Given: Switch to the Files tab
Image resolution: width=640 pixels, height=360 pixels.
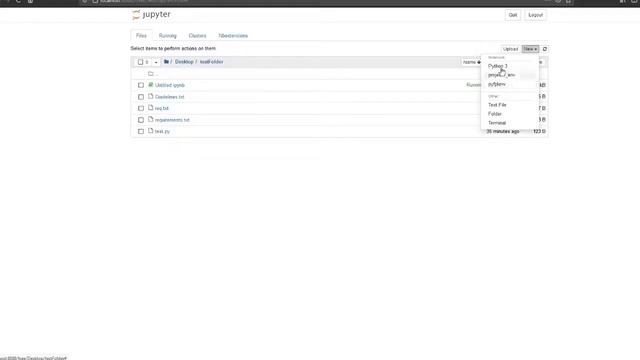Looking at the screenshot, I should (x=141, y=36).
